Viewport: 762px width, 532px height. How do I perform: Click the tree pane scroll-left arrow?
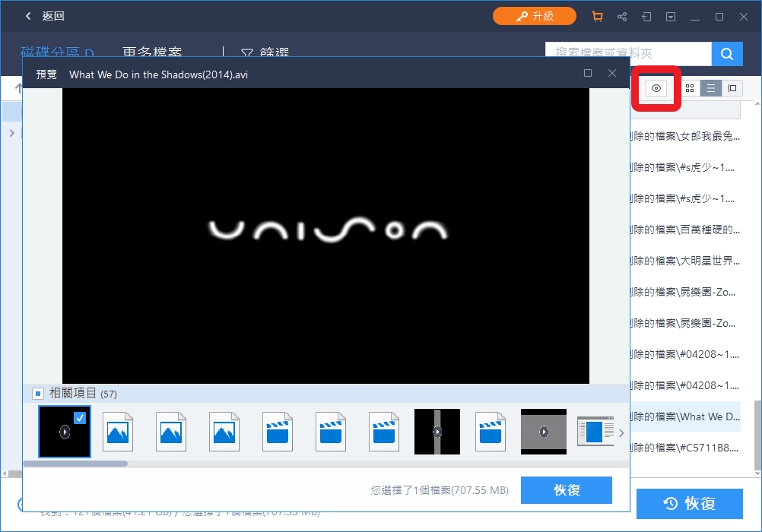5,473
